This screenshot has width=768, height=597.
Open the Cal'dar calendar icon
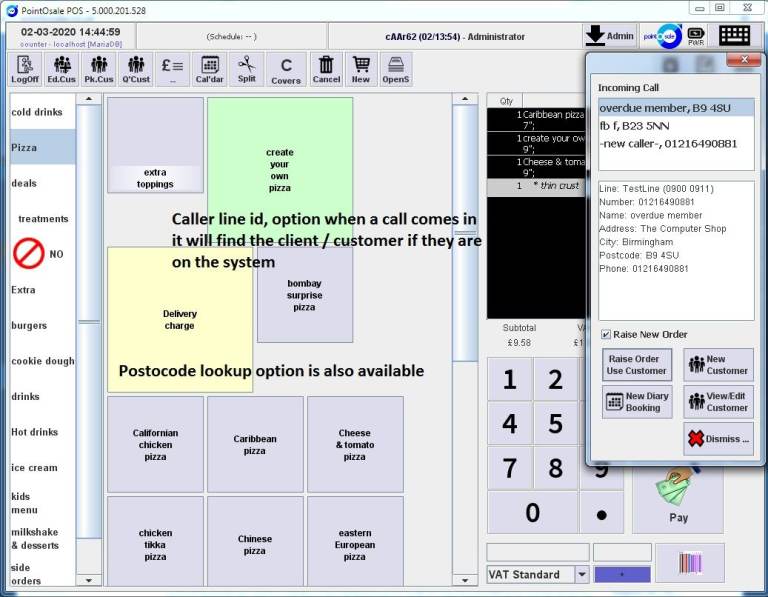coord(209,69)
